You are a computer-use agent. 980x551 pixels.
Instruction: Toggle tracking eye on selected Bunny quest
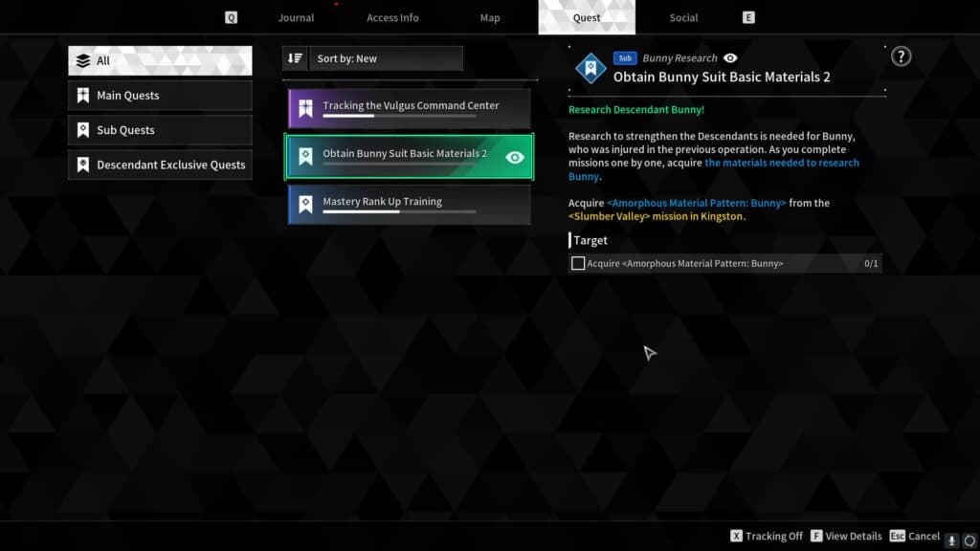coord(515,157)
